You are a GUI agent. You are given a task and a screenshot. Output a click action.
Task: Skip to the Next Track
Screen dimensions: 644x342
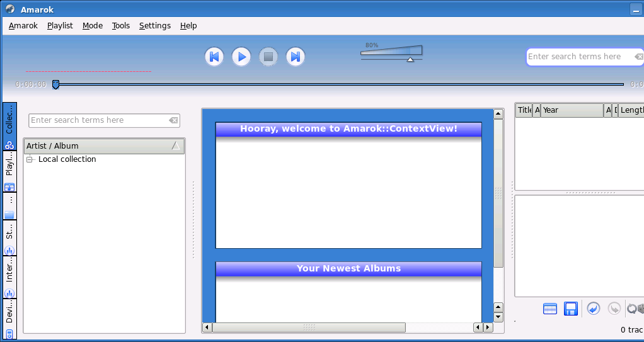[296, 57]
